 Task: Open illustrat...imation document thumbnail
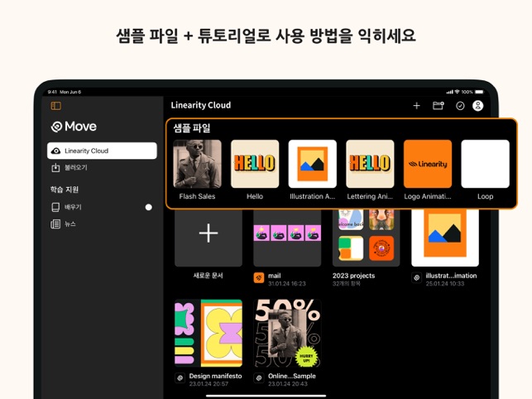tap(445, 238)
